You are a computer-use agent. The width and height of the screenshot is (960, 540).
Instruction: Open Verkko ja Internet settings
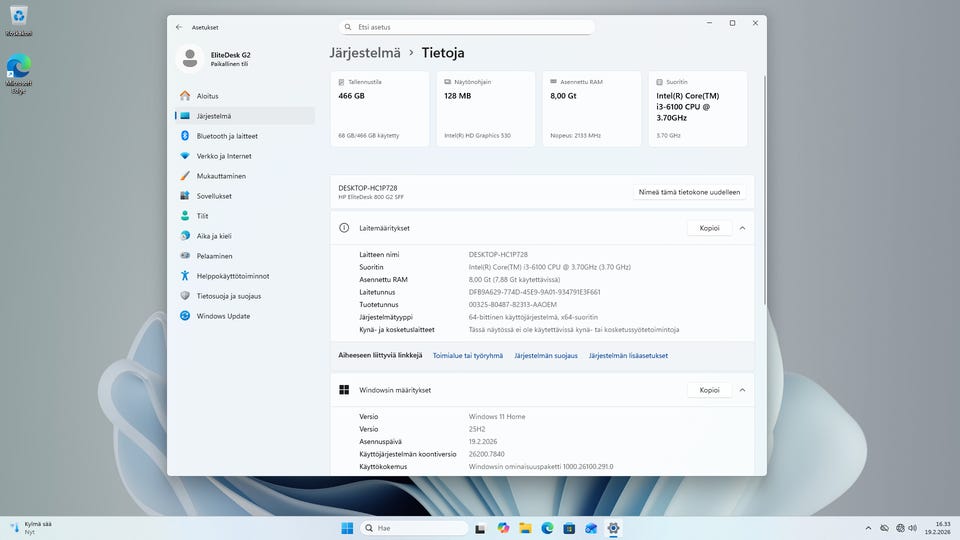(223, 156)
